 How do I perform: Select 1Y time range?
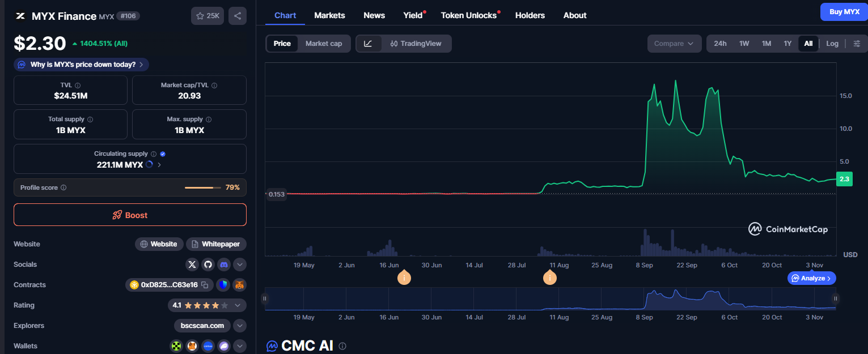pyautogui.click(x=787, y=44)
